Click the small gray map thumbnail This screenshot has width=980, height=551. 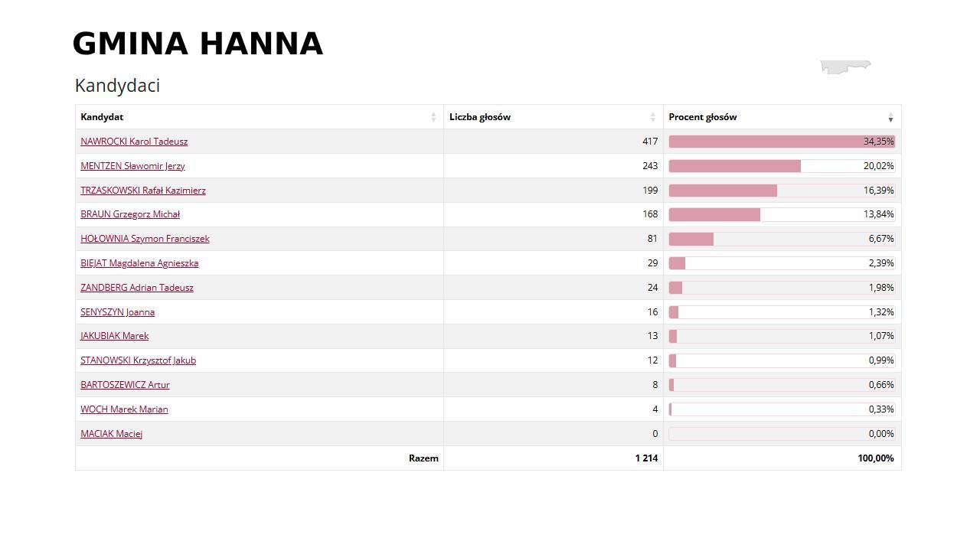(845, 67)
